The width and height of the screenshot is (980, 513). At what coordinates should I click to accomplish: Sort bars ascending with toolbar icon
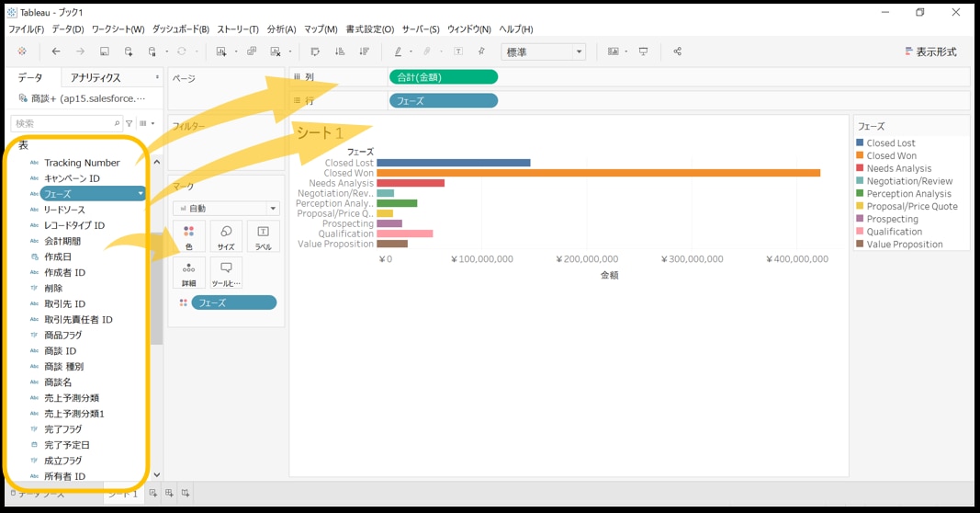pos(340,51)
